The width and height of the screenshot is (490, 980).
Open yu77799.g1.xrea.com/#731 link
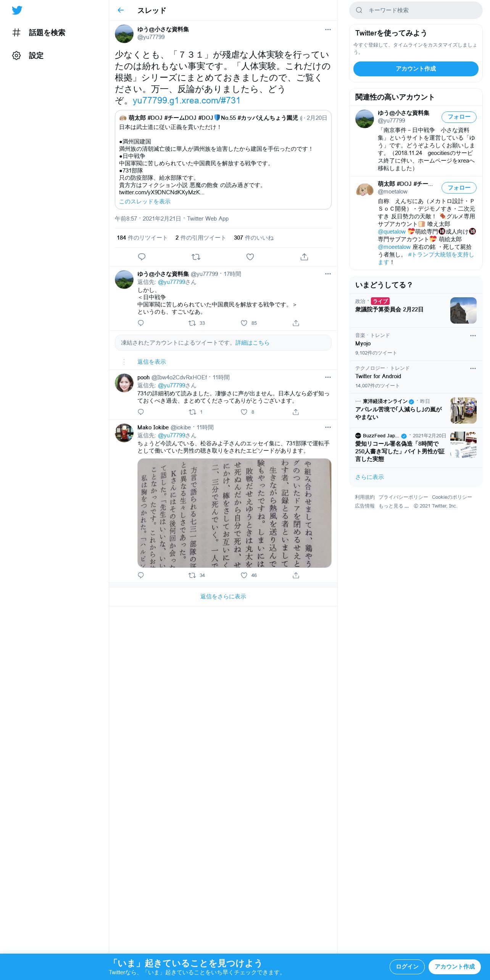click(186, 100)
